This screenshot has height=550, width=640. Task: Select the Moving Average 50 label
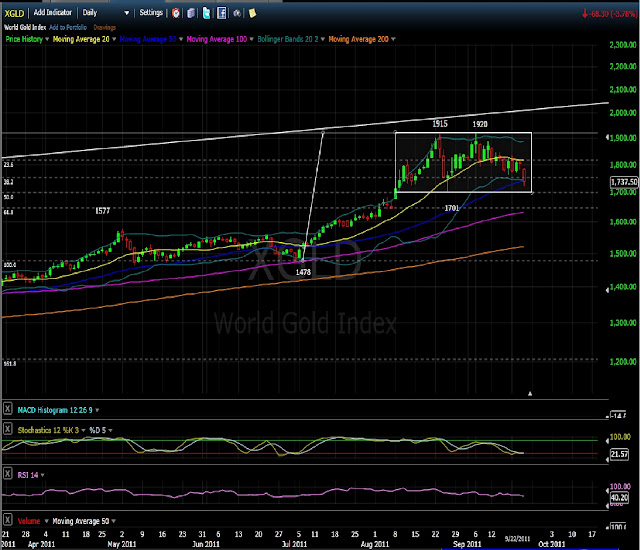[x=148, y=39]
